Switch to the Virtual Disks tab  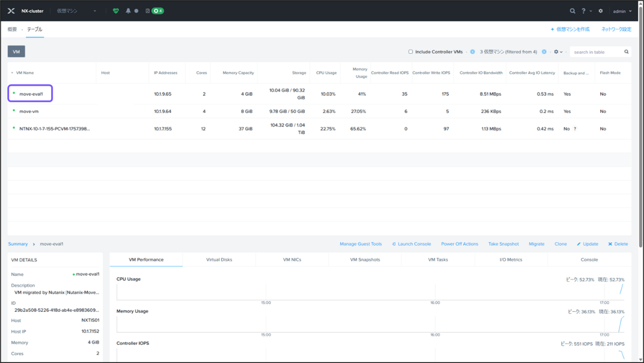(219, 259)
